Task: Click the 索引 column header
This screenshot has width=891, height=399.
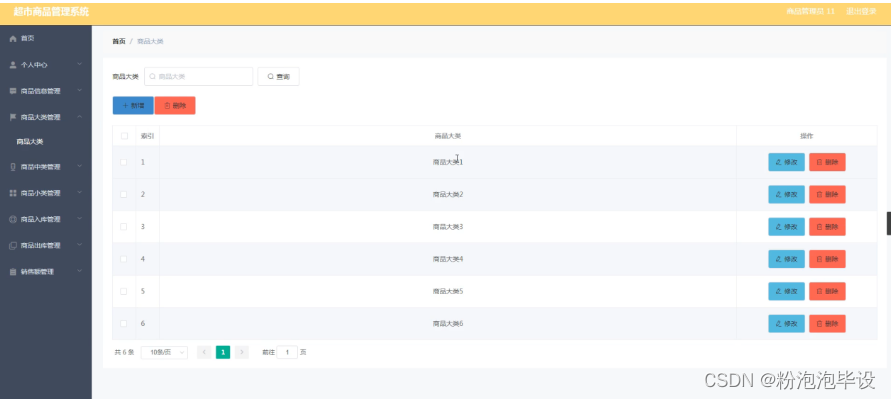Action: [x=147, y=136]
